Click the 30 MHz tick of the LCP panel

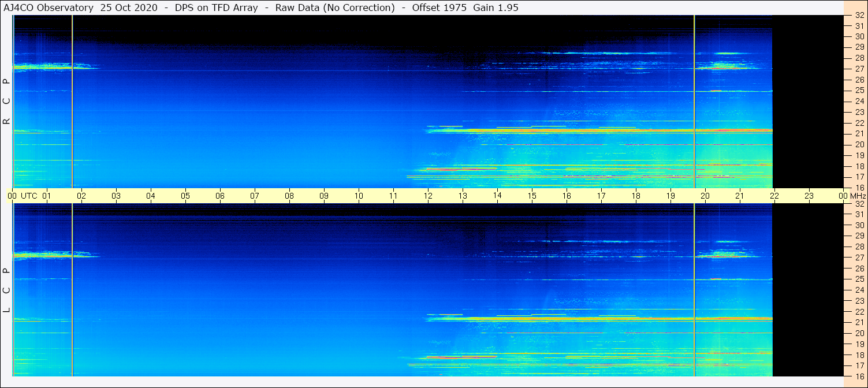[859, 225]
